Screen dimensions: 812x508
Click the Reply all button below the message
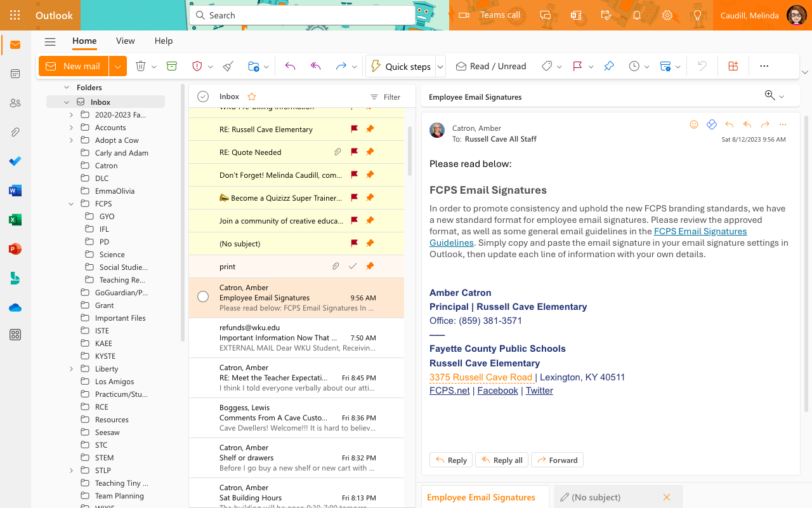coord(502,460)
